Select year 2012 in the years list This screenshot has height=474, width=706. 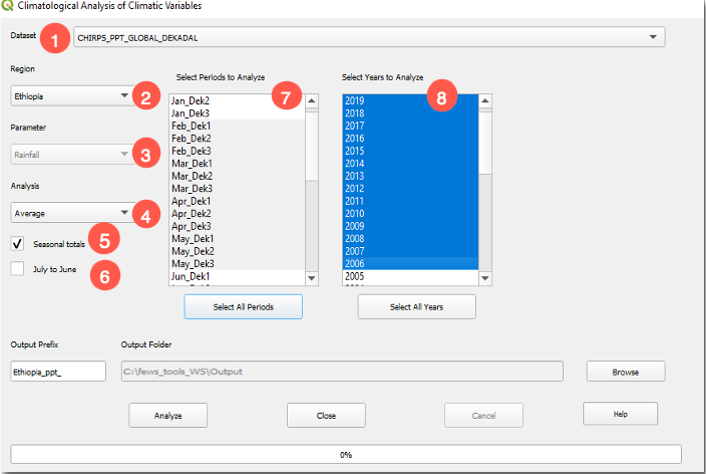(355, 188)
